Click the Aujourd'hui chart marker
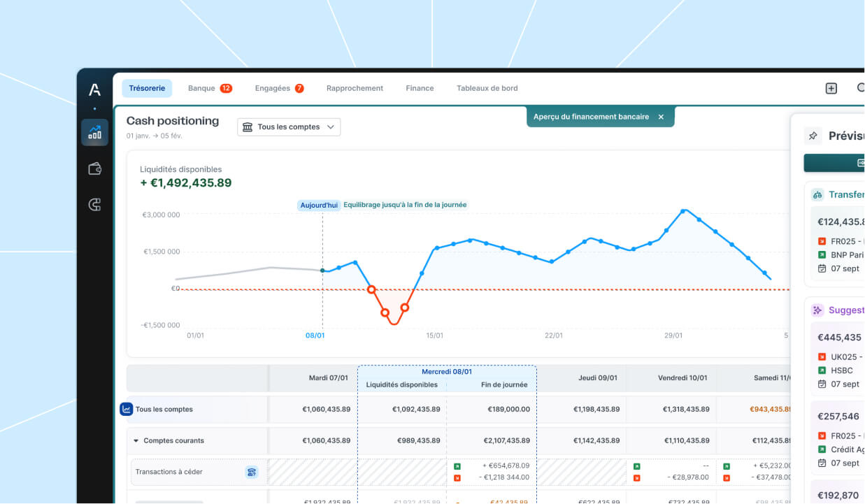865x504 pixels. pos(319,205)
